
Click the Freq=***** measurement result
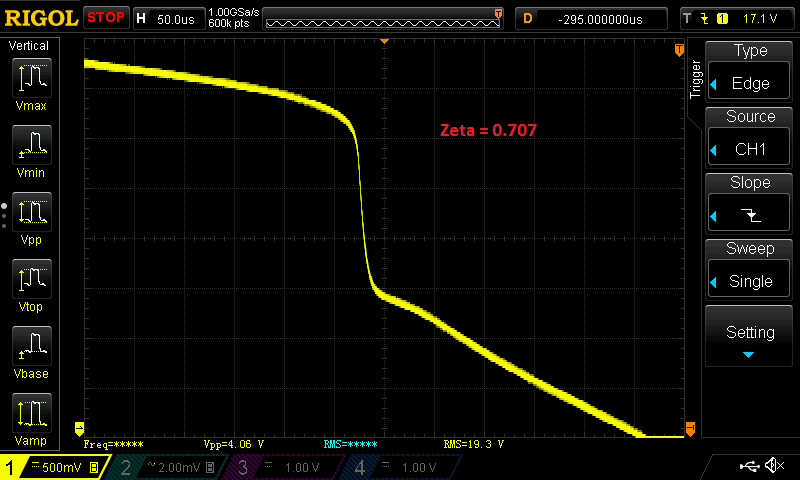click(x=113, y=444)
